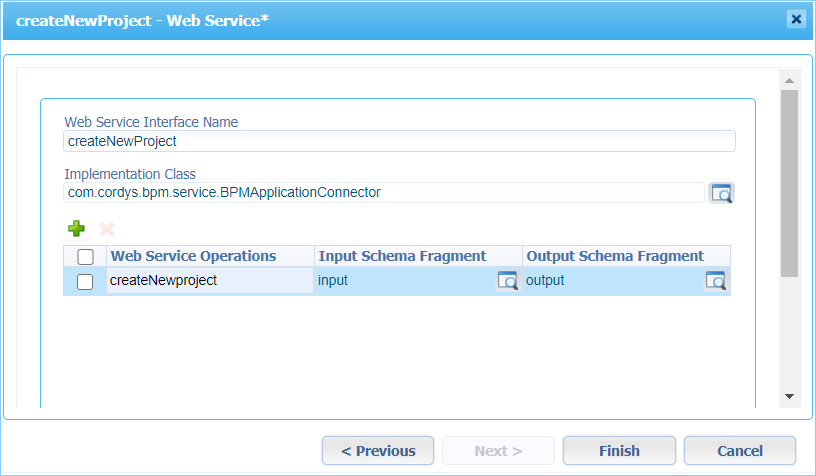
Task: Tick the select-all checkbox in table header
Action: [x=85, y=256]
